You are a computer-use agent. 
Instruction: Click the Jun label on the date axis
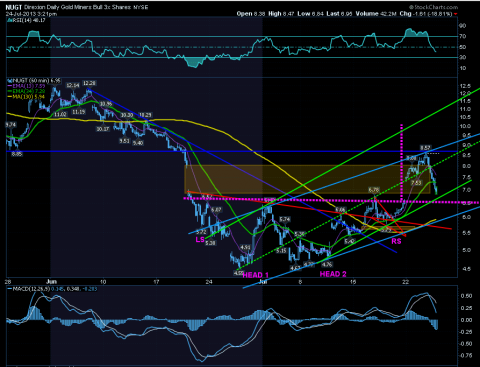point(51,282)
